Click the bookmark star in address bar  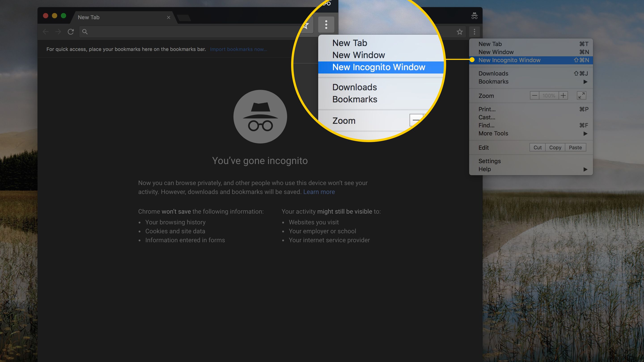click(460, 32)
